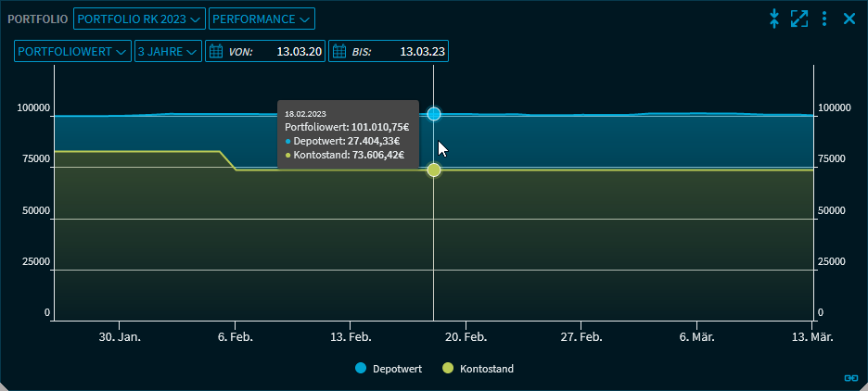Click the VON date field 13.03.20
Screen dimensions: 868x391
(299, 51)
